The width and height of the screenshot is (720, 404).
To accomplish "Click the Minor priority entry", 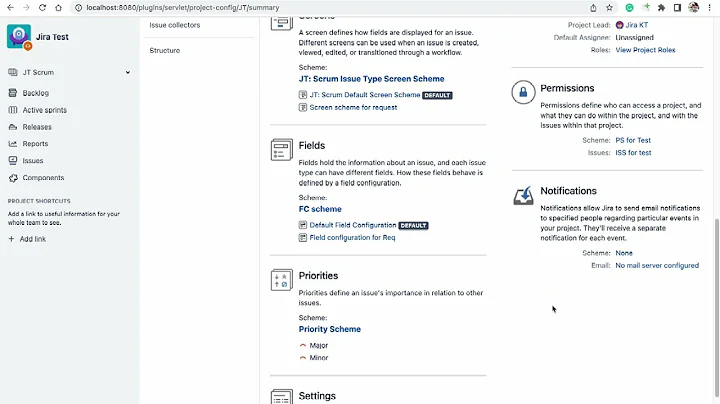I will 319,358.
